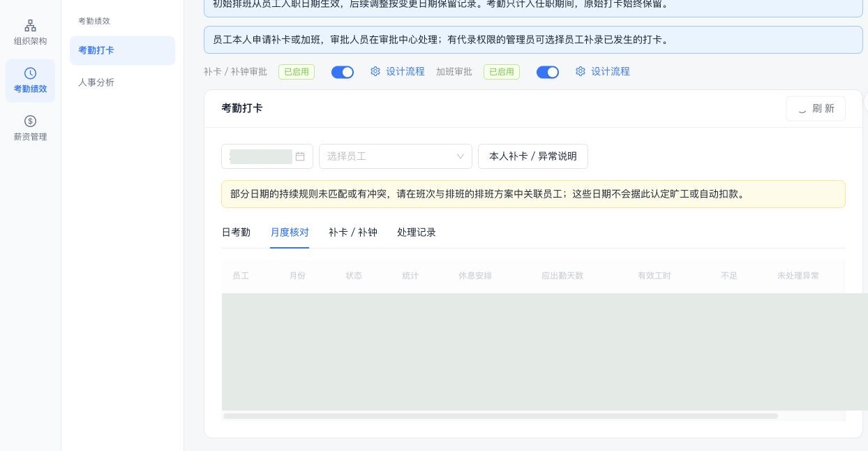Switch to the 月度核对 tab
868x451 pixels.
click(290, 232)
